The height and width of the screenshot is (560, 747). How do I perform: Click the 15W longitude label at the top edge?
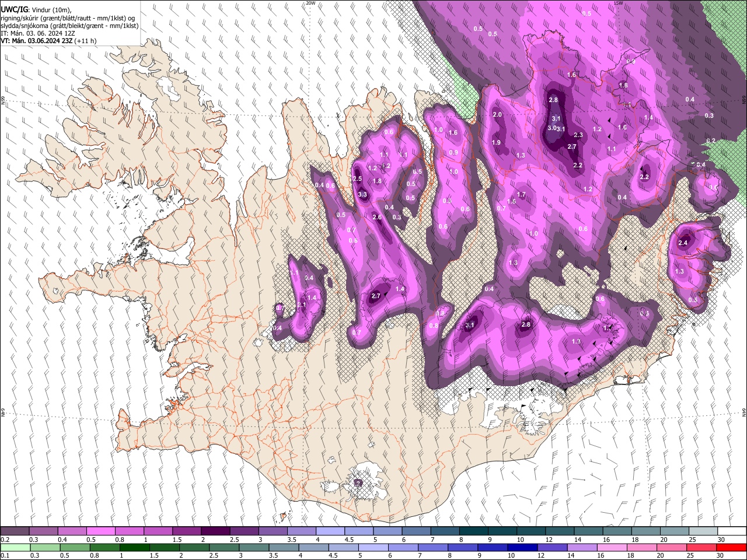point(619,3)
